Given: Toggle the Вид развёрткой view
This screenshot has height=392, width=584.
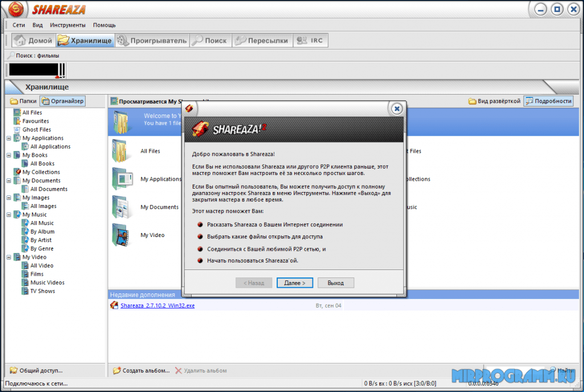Looking at the screenshot, I should 494,101.
